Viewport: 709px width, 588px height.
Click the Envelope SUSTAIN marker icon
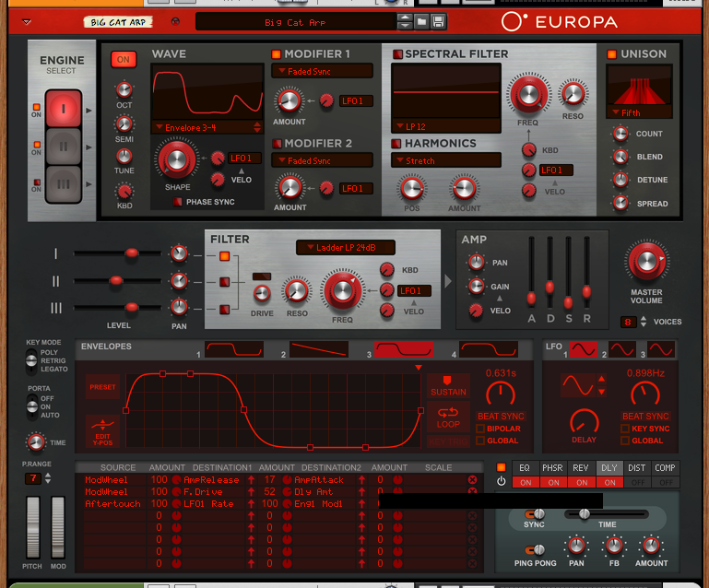[x=448, y=386]
